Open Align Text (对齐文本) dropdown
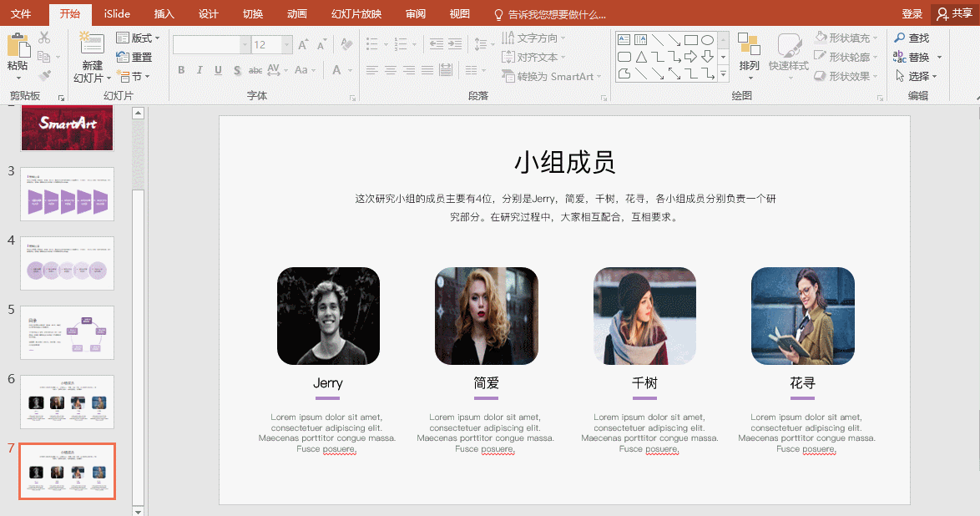 [533, 57]
